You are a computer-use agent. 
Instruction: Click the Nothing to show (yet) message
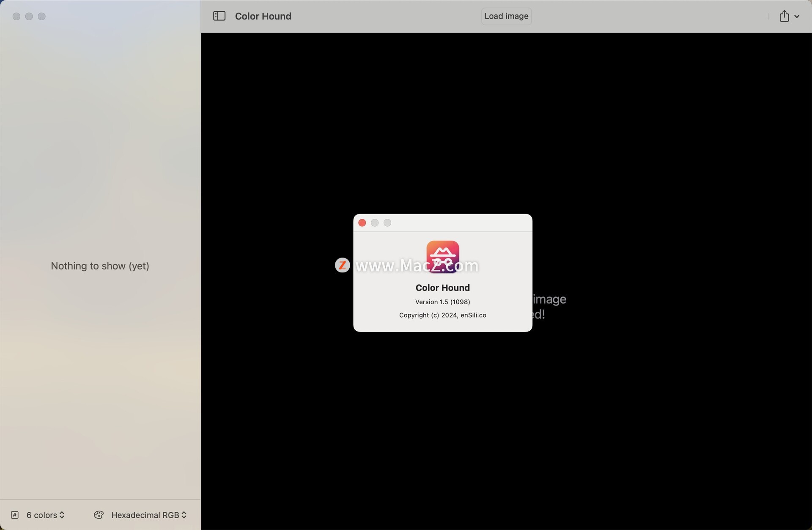coord(100,266)
